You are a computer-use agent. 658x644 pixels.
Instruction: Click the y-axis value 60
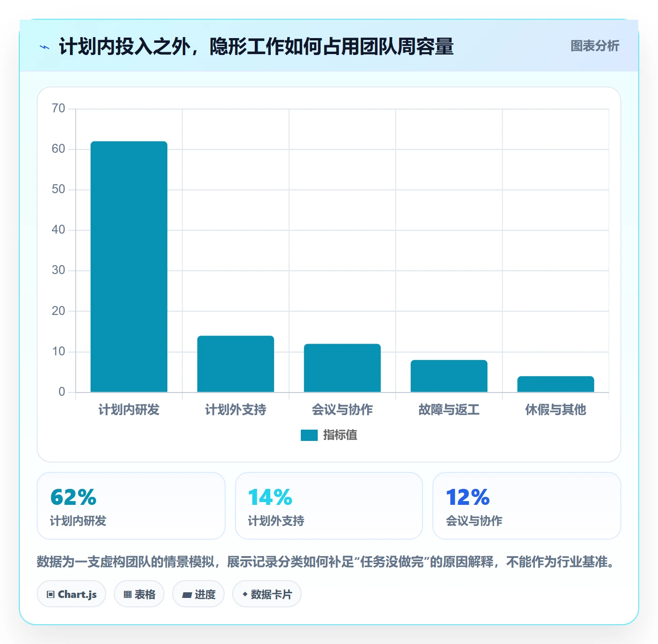pyautogui.click(x=59, y=149)
